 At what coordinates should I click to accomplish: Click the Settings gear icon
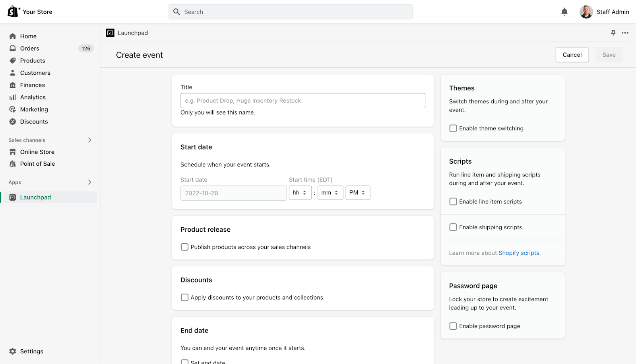[x=13, y=351]
